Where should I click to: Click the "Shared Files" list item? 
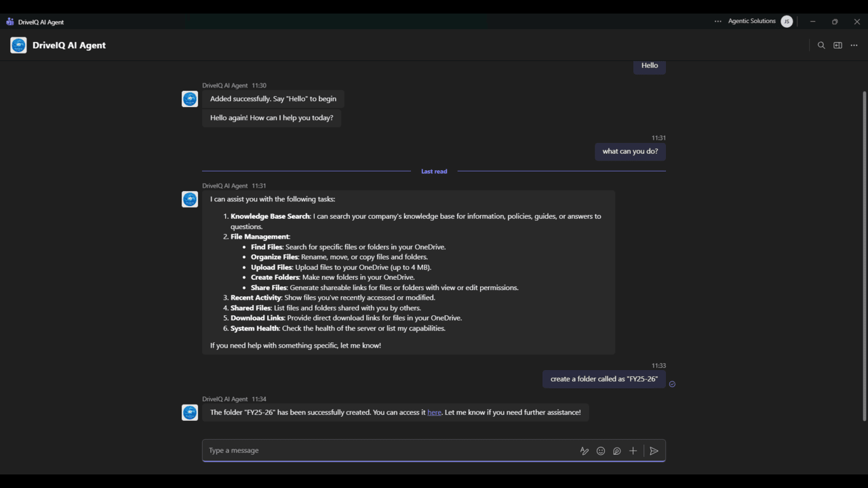325,308
